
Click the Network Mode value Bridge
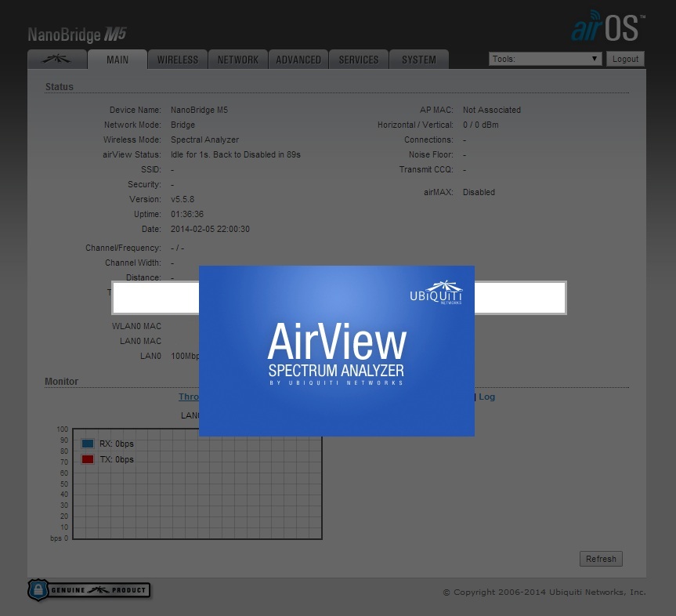pos(183,125)
